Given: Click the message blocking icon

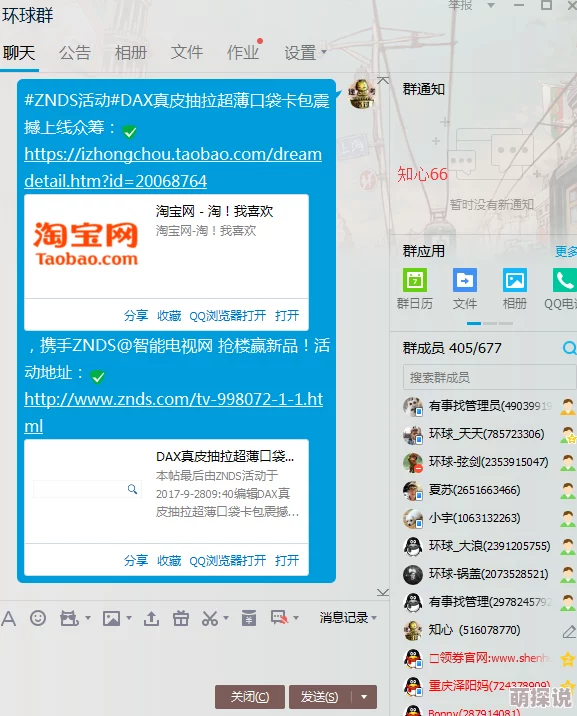Looking at the screenshot, I should pyautogui.click(x=279, y=618).
